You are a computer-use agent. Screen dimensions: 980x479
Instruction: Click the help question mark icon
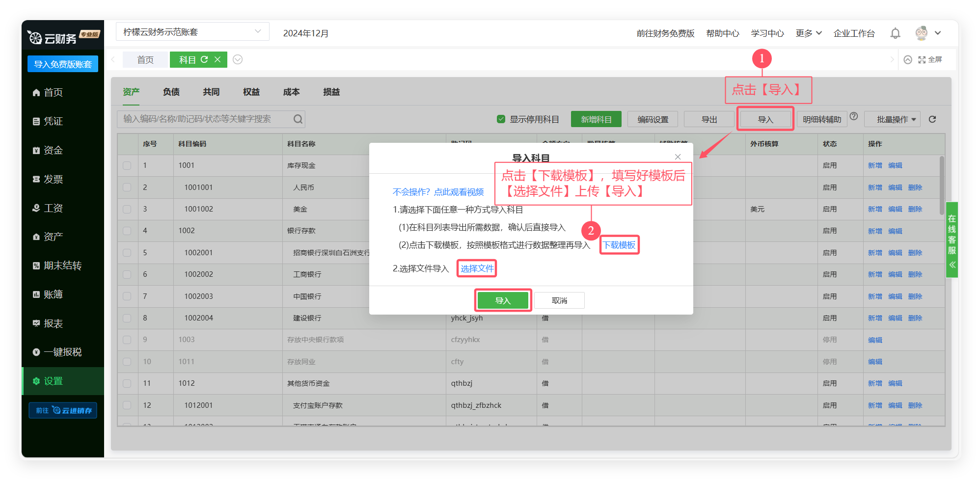pos(854,116)
